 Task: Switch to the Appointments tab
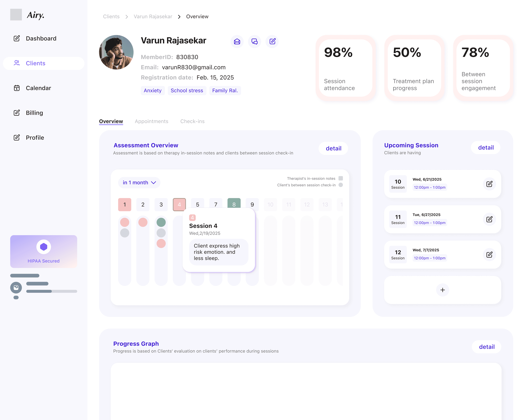pos(152,121)
